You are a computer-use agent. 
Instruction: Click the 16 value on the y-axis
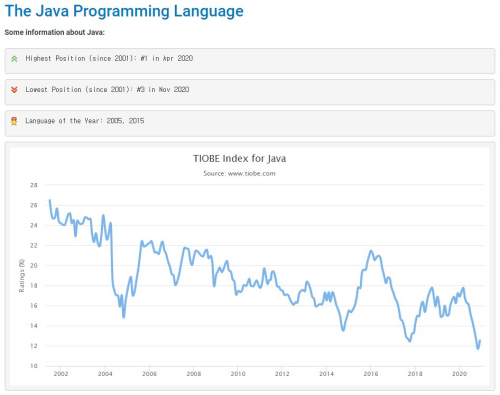(x=34, y=306)
